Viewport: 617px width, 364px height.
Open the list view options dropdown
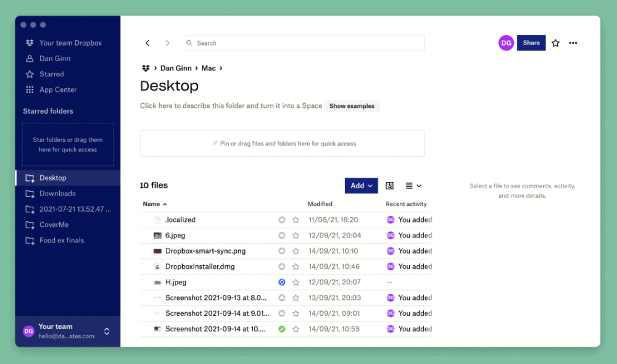(x=413, y=185)
